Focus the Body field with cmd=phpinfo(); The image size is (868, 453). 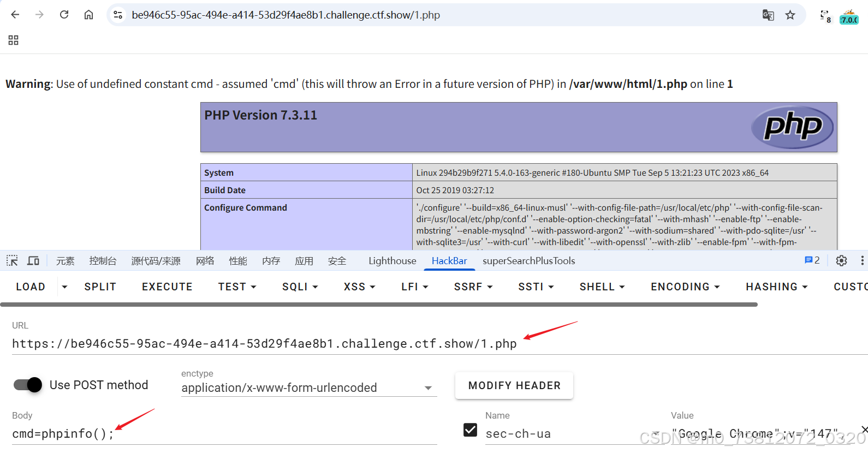point(224,433)
